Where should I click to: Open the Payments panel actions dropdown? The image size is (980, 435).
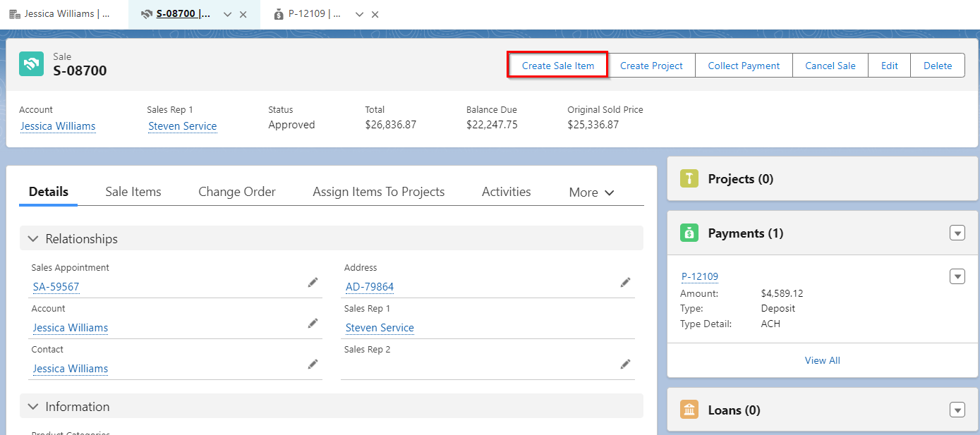point(957,233)
